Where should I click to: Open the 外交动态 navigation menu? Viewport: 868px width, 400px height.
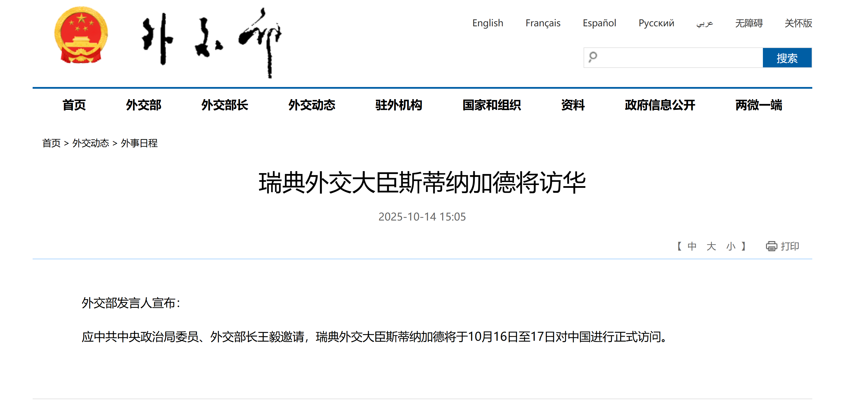[311, 105]
